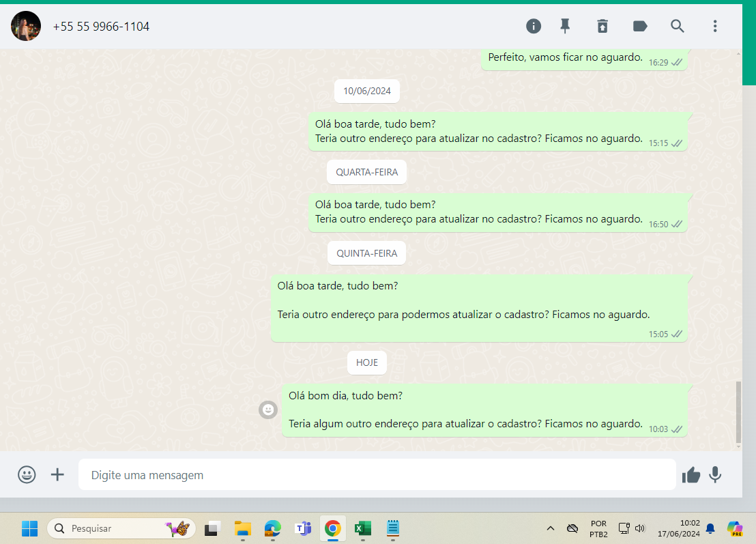This screenshot has width=756, height=544.
Task: Open contact info icon in chat header
Action: [x=534, y=26]
